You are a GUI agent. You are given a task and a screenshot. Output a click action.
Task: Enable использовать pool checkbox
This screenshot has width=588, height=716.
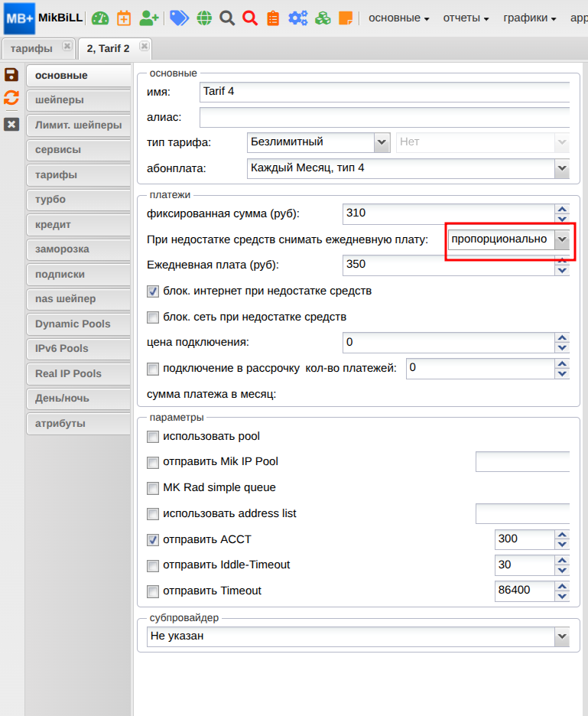(x=152, y=437)
